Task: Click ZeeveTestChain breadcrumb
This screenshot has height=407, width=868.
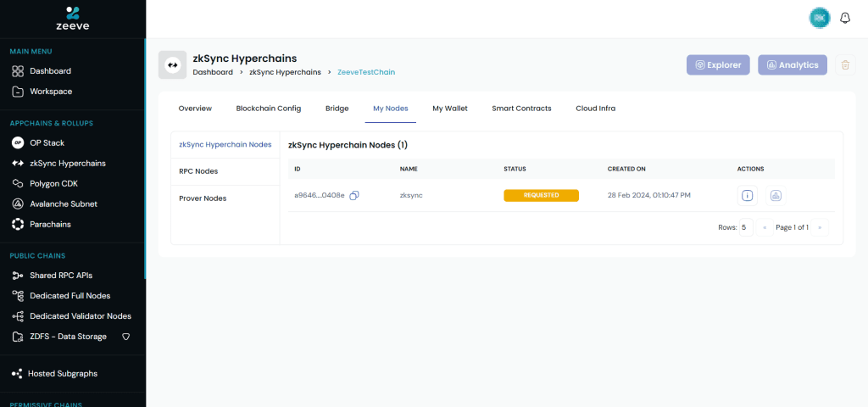Action: (366, 72)
